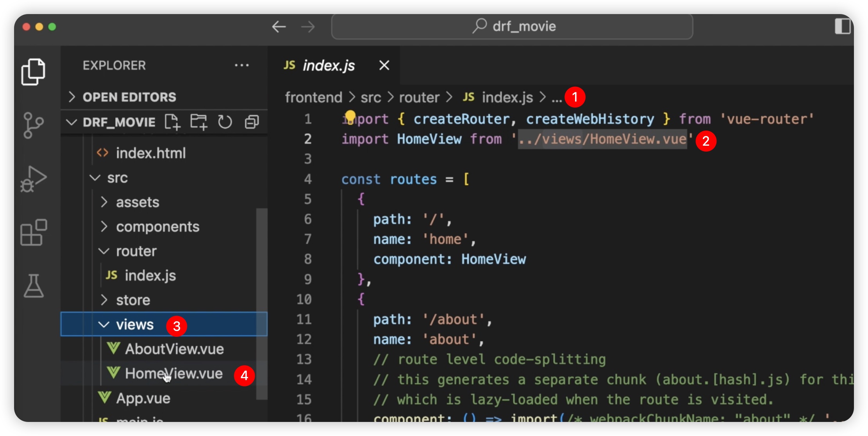
Task: Click line number 10 in gutter
Action: click(304, 299)
